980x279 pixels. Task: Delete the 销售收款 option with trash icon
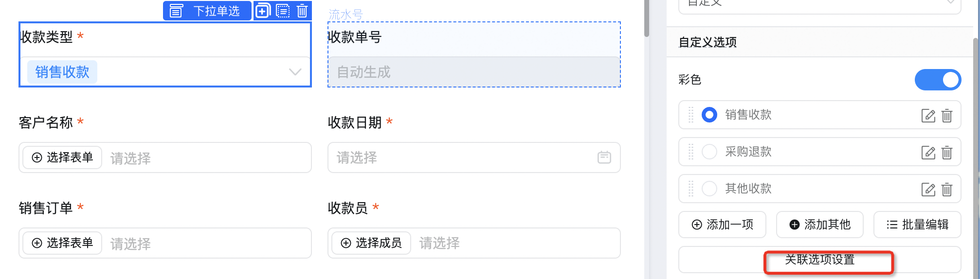[x=947, y=116]
